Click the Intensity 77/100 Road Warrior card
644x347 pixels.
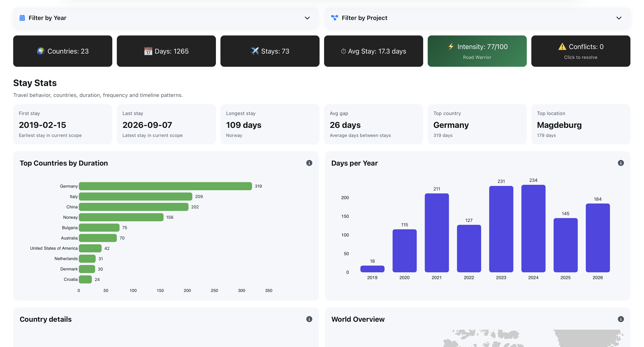click(477, 51)
